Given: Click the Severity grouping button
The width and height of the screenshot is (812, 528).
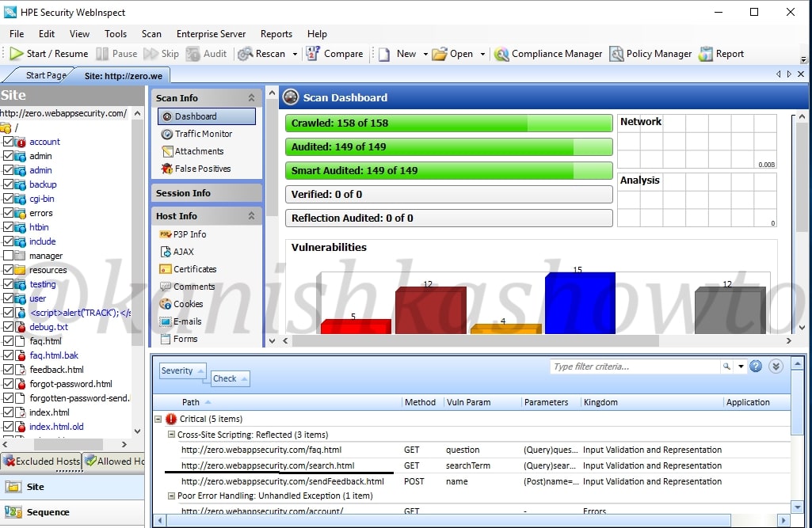Looking at the screenshot, I should point(182,370).
